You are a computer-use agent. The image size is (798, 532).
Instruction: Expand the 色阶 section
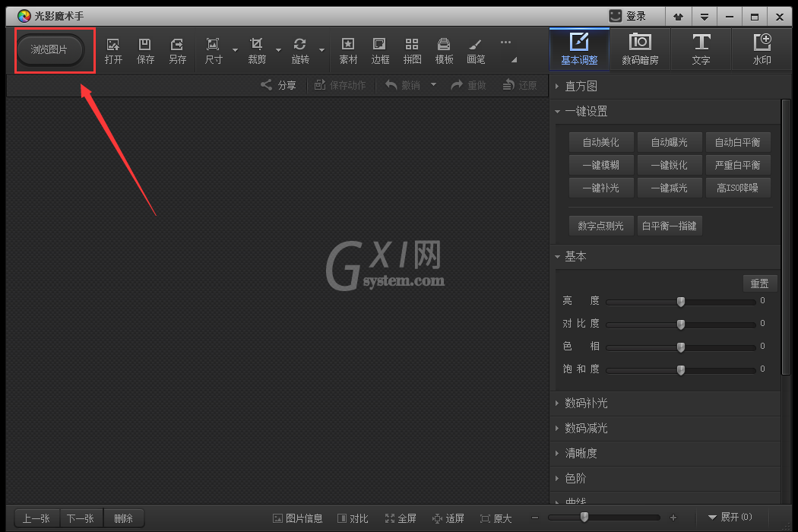(666, 478)
